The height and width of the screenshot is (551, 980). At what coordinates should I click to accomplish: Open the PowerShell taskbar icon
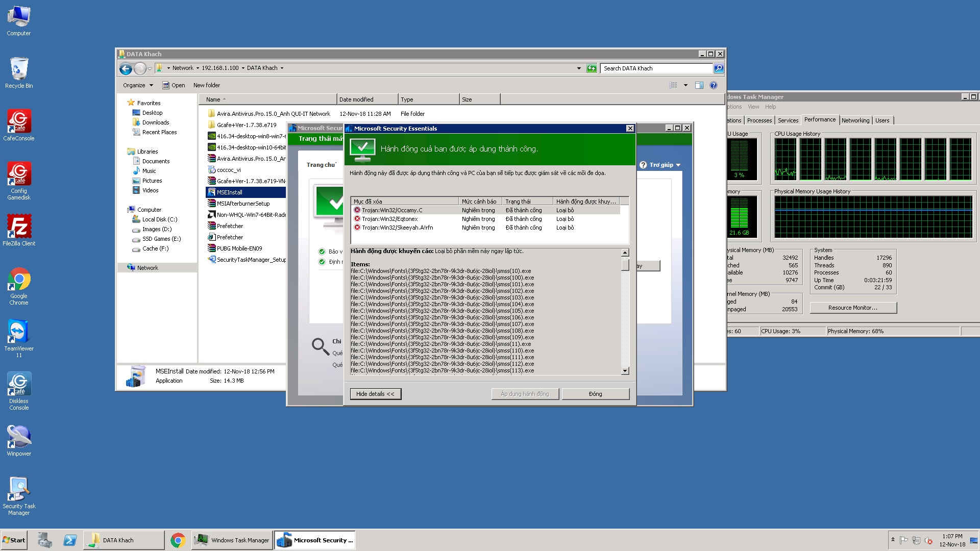[x=70, y=540]
